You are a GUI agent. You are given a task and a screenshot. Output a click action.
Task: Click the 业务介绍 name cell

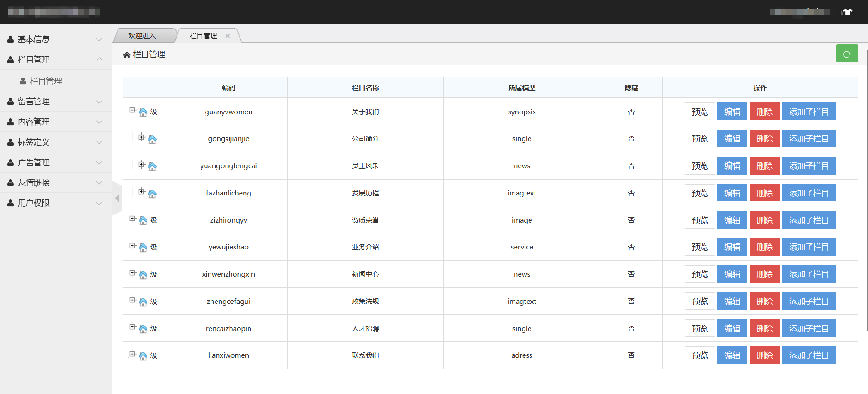click(365, 247)
